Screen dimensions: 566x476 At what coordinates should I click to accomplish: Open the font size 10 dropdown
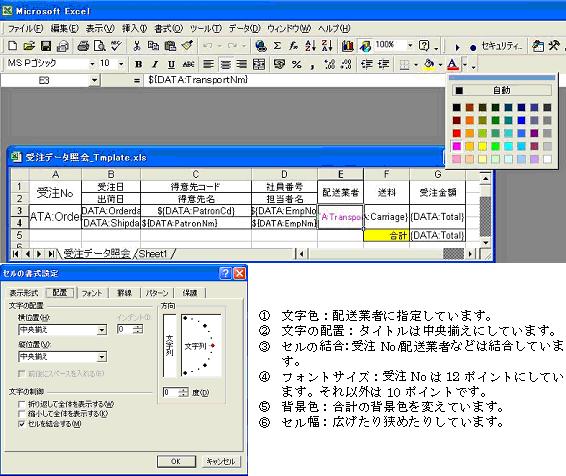(x=121, y=64)
